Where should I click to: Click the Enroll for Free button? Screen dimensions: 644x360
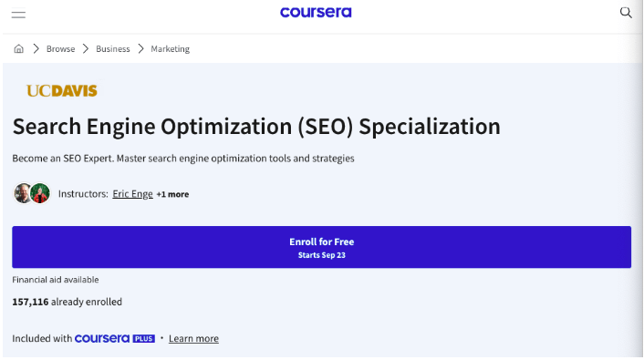point(322,247)
